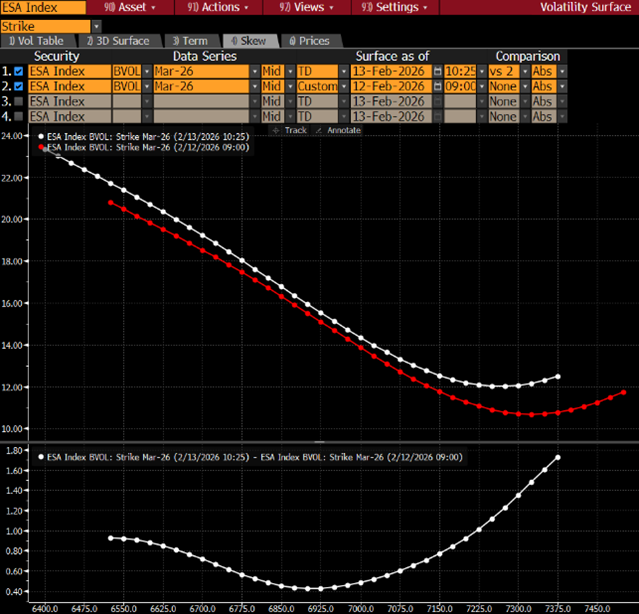Open calendar picker for row 1 date

pos(438,72)
